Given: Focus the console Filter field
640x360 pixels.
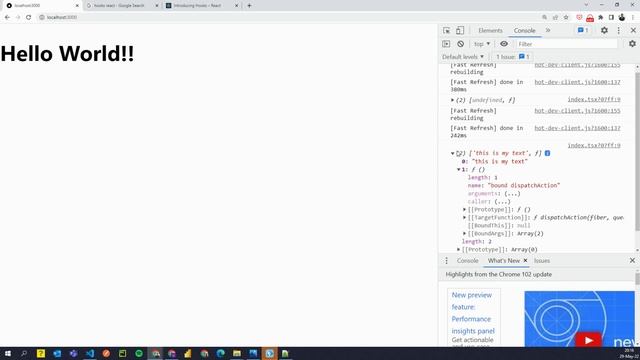Looking at the screenshot, I should pyautogui.click(x=567, y=44).
